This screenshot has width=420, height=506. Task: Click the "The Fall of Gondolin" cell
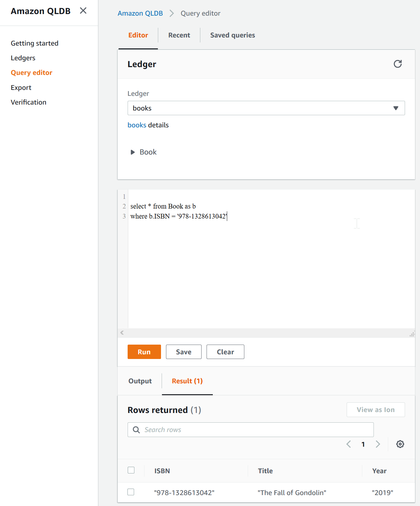(x=292, y=493)
